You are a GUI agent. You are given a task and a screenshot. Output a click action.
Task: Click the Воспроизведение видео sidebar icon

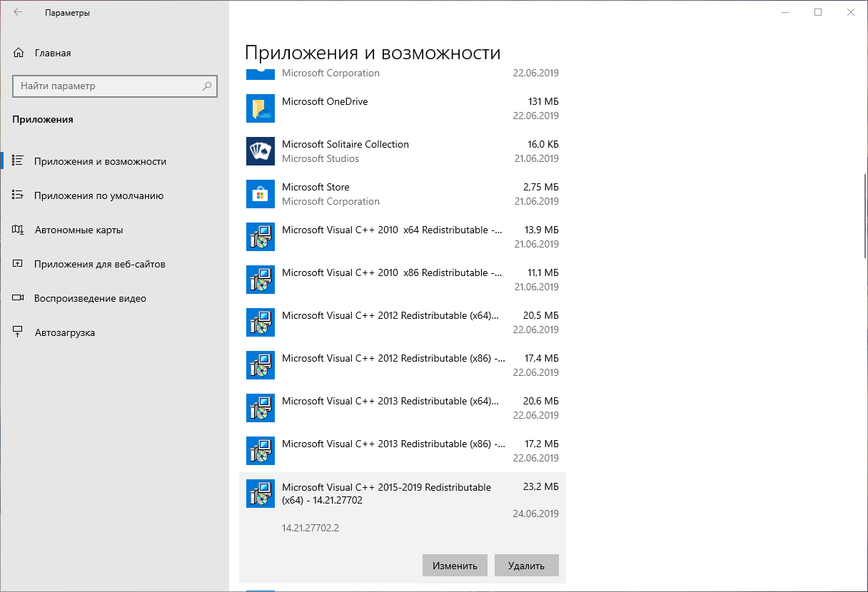pos(19,298)
